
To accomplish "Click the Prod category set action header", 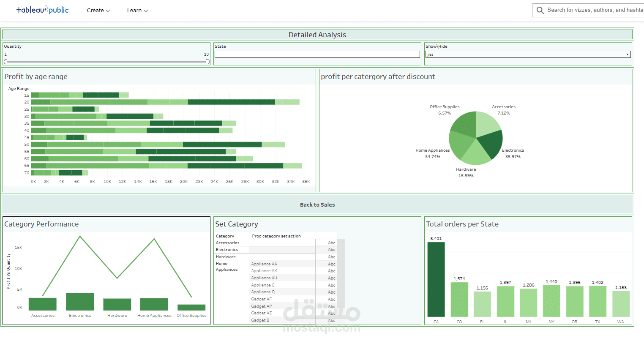I will click(x=276, y=236).
